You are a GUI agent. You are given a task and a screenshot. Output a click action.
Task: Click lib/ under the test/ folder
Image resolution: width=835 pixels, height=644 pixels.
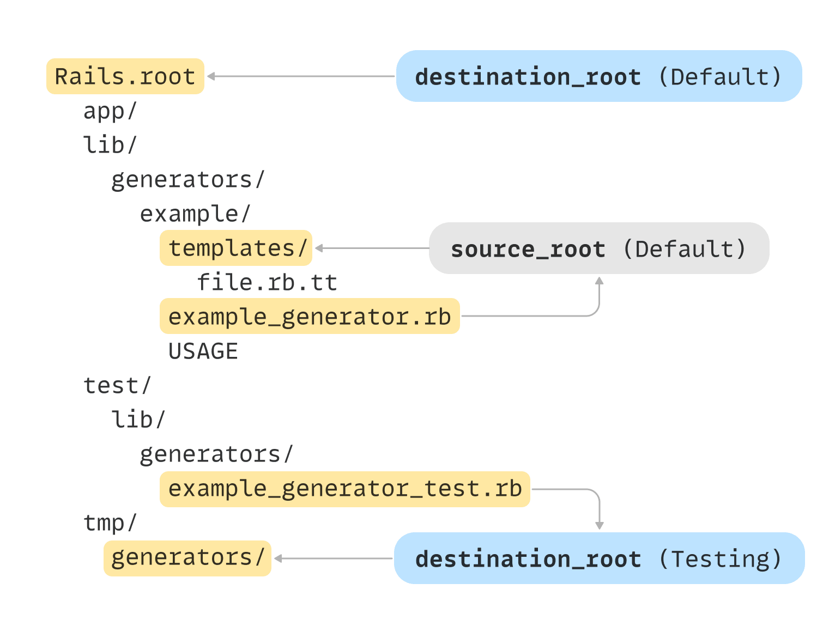coord(138,420)
